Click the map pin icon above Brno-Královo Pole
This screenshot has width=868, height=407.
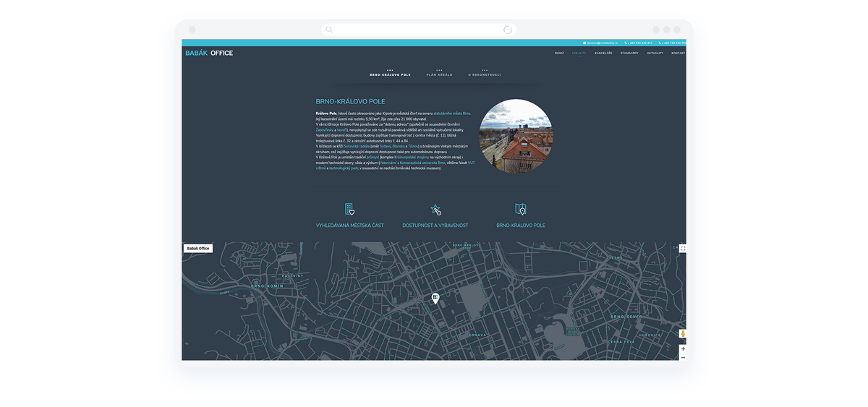[x=520, y=209]
